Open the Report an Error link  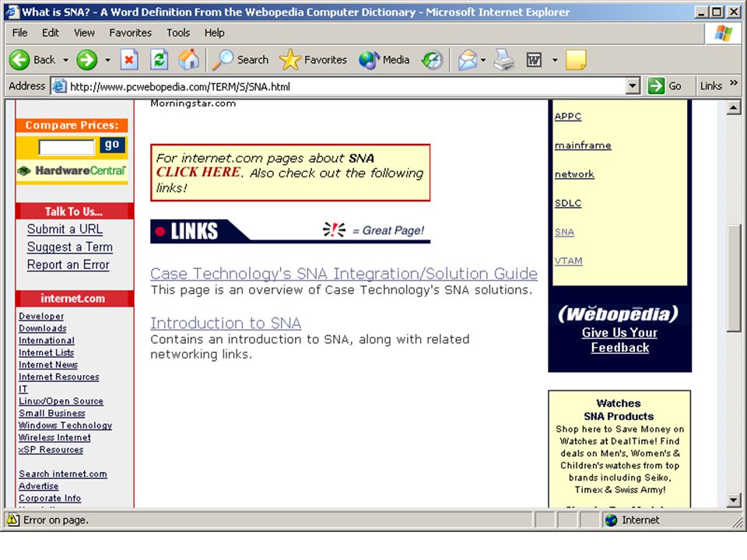[68, 264]
